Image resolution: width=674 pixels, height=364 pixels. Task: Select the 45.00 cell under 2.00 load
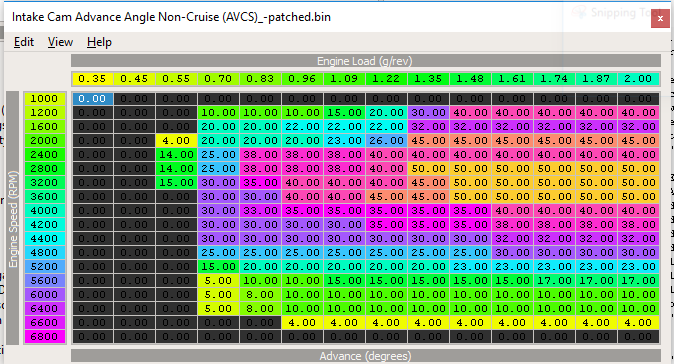638,141
